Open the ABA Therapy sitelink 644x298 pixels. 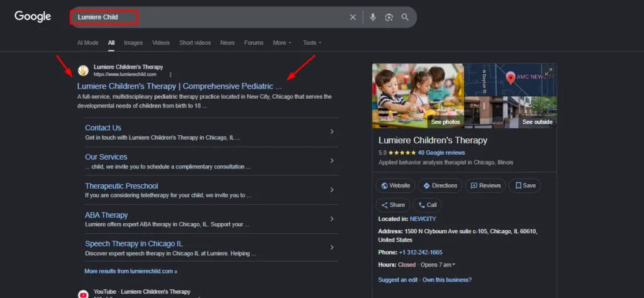[106, 215]
